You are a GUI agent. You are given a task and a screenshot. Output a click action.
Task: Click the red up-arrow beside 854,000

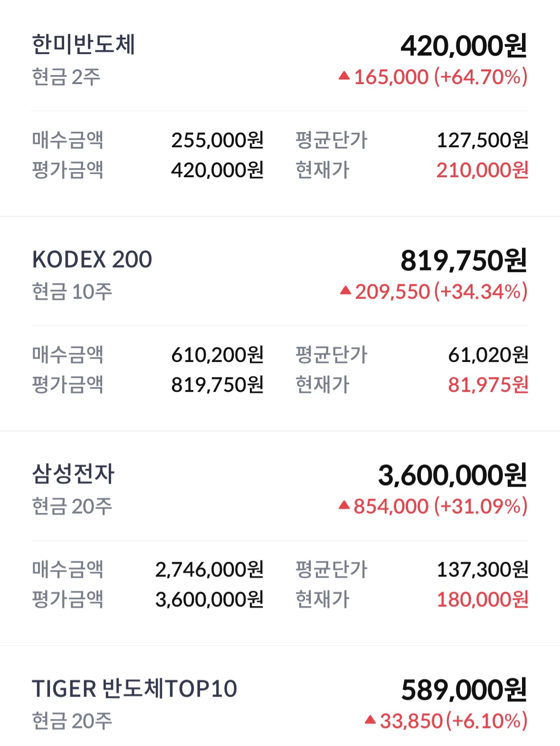(x=344, y=505)
